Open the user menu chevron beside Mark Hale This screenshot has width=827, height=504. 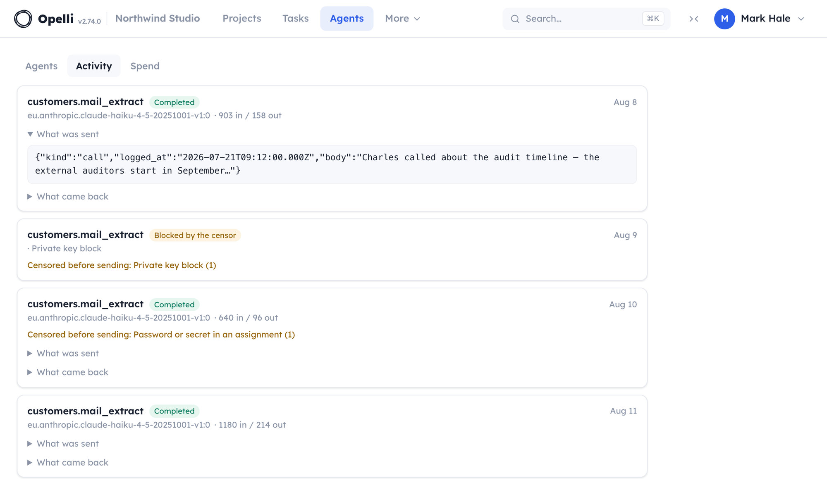801,19
